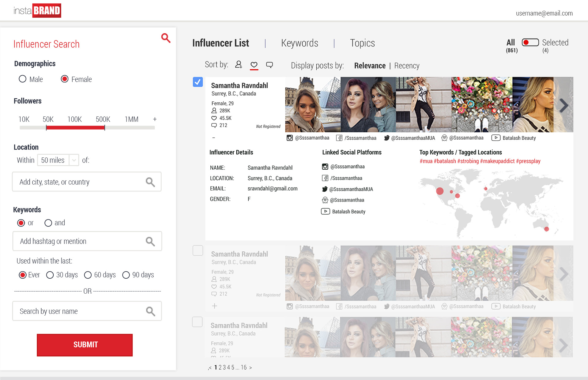Viewport: 588px width, 380px height.
Task: Sort influencers by likes heart icon
Action: pos(254,65)
